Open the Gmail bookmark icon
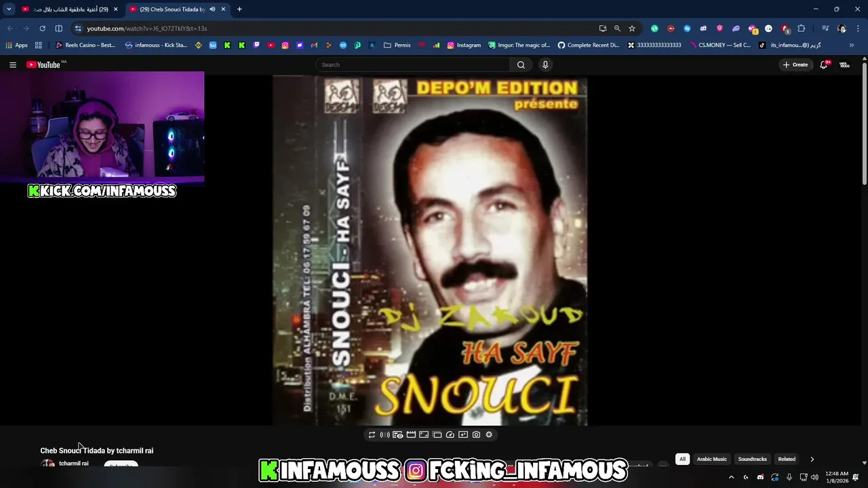The image size is (868, 488). tap(314, 45)
